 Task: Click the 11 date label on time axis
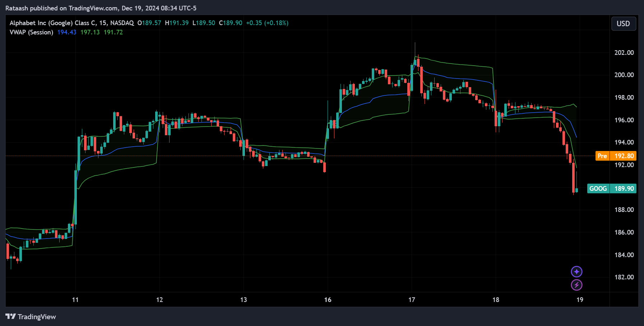pyautogui.click(x=75, y=300)
